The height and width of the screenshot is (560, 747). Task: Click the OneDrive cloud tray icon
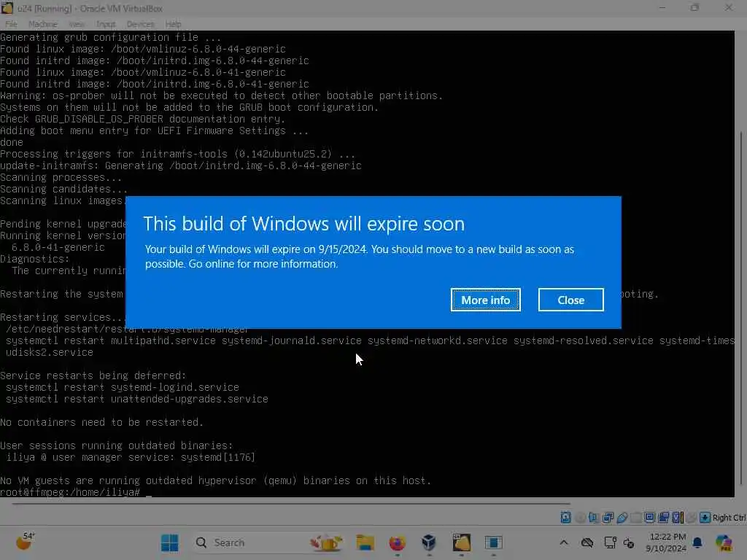[x=587, y=542]
